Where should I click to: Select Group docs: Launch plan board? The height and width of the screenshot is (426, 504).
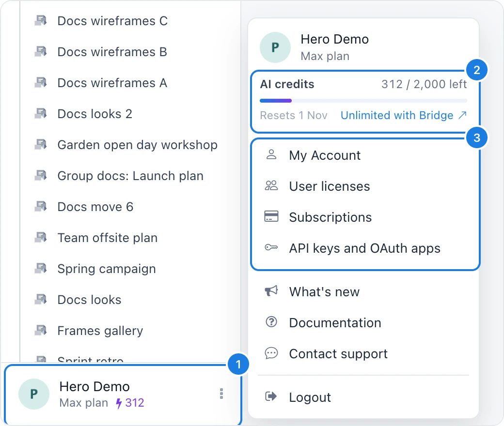[x=130, y=176]
